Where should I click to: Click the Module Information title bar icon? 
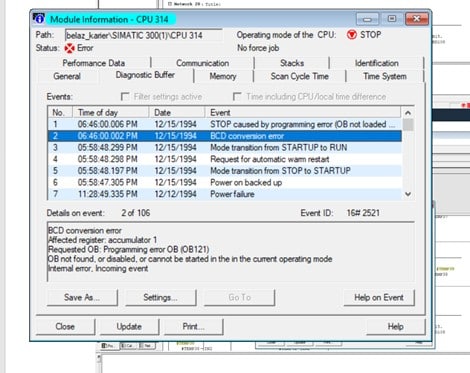pyautogui.click(x=39, y=19)
